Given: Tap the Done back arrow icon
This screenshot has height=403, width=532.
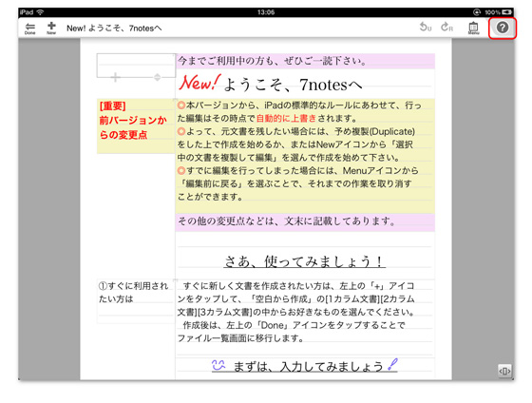Looking at the screenshot, I should click(x=29, y=29).
